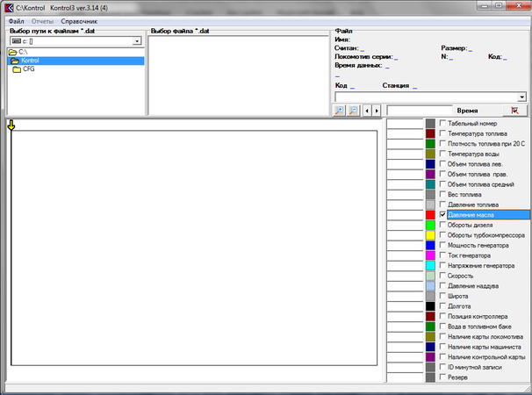532x395 pixels.
Task: Click the yellow swatch for Обороты турбокомпрессора
Action: (x=430, y=235)
